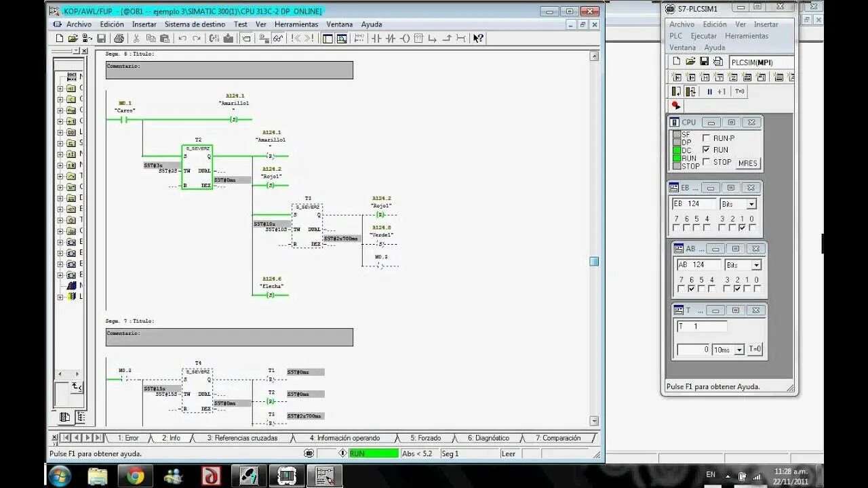The height and width of the screenshot is (488, 868).
Task: Toggle bit 7 checkbox in EB 124
Action: click(x=676, y=228)
